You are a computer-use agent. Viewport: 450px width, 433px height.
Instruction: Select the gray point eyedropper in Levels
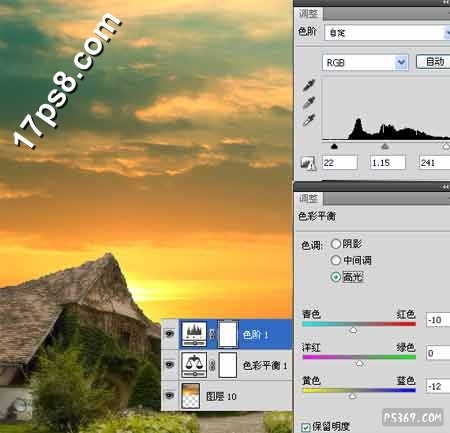click(x=309, y=102)
